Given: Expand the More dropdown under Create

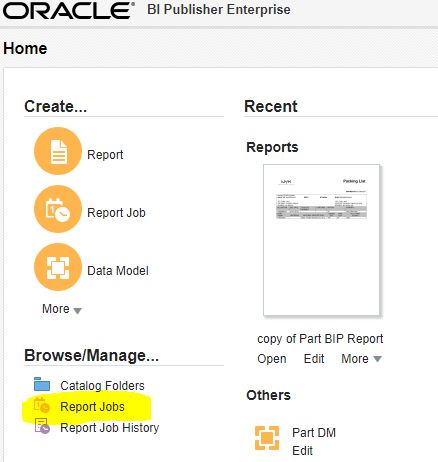Looking at the screenshot, I should pyautogui.click(x=62, y=309).
